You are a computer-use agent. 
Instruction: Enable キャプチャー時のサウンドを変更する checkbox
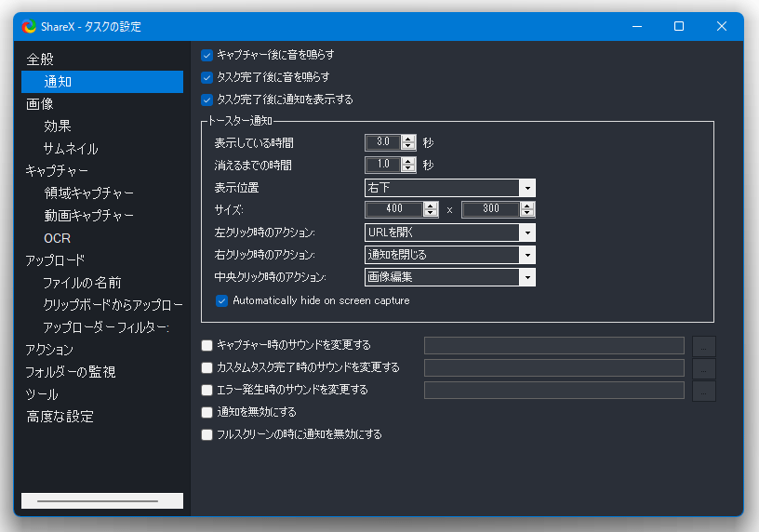(x=206, y=345)
